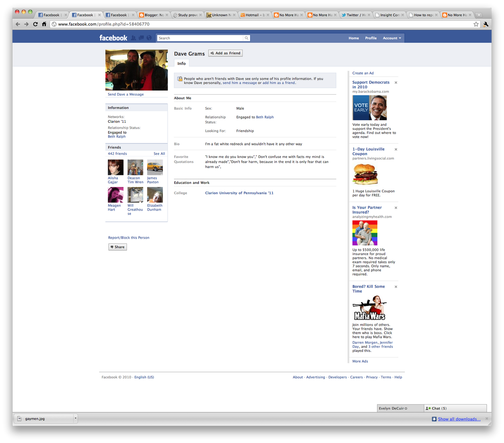Switch to the Unknown N tab
Screen dimensions: 504x443
point(221,15)
